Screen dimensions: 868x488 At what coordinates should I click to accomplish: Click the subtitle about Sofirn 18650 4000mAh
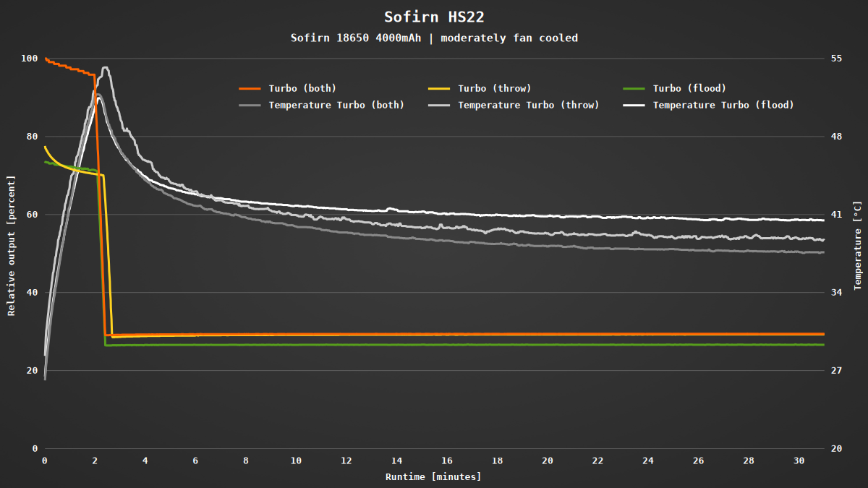click(434, 38)
